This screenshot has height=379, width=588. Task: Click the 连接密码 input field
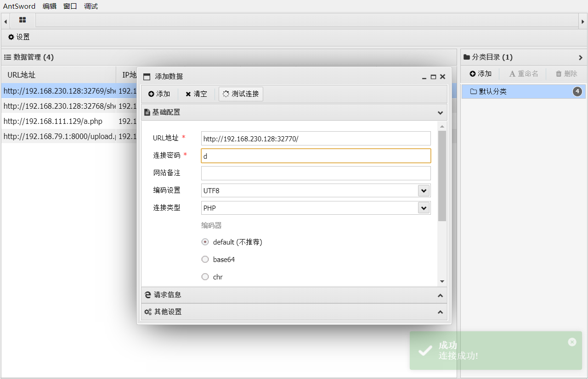(316, 156)
